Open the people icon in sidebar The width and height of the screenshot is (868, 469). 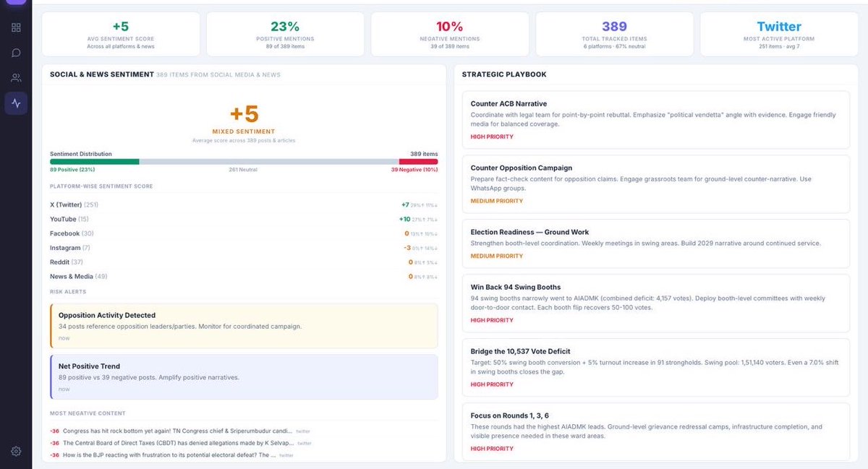coord(16,78)
